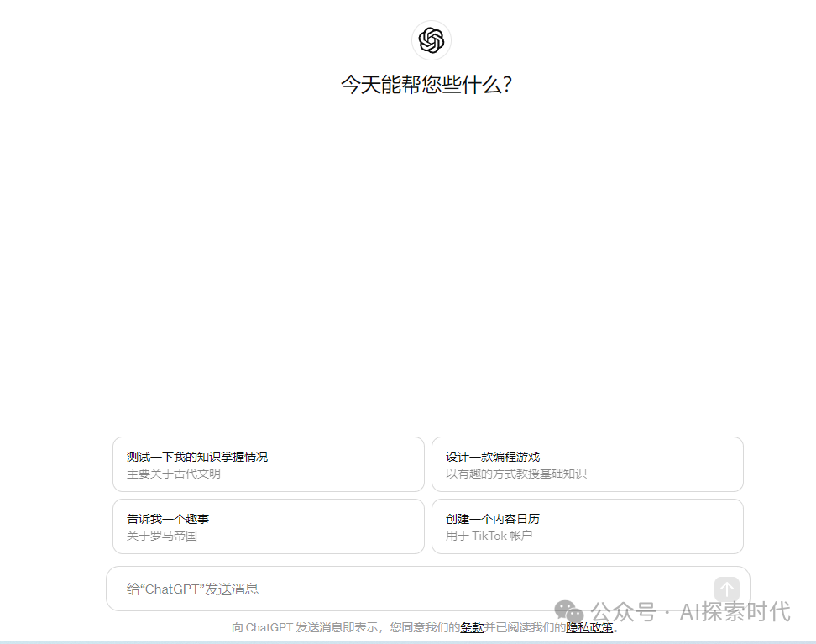This screenshot has width=816, height=644.
Task: Click the "今天能帮您些什么?" heading
Action: click(x=426, y=85)
